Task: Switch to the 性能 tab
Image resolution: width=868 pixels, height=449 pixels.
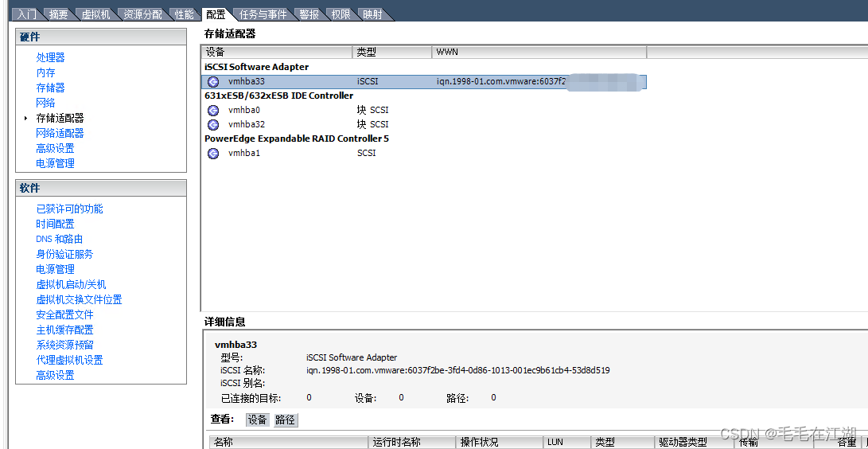Action: pyautogui.click(x=185, y=14)
